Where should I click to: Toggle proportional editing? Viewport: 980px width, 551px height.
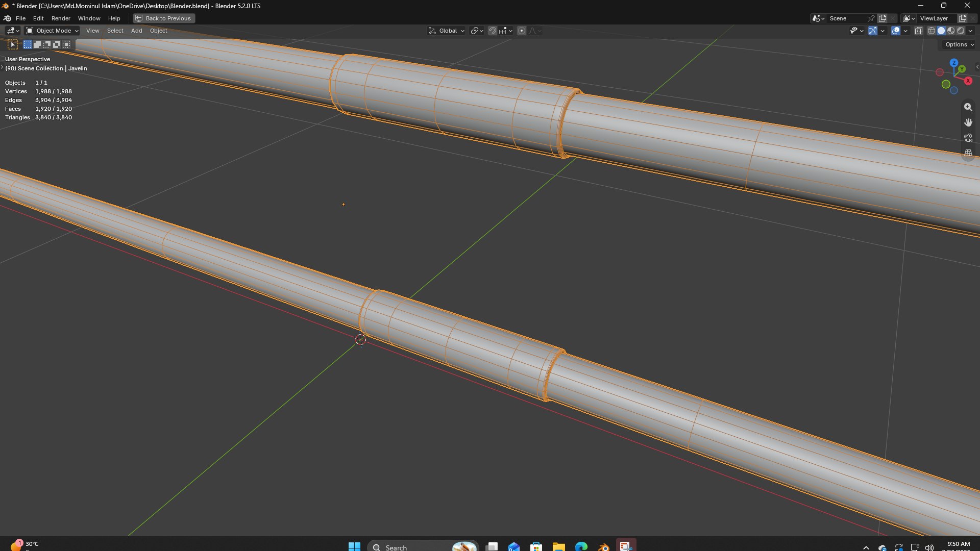522,31
